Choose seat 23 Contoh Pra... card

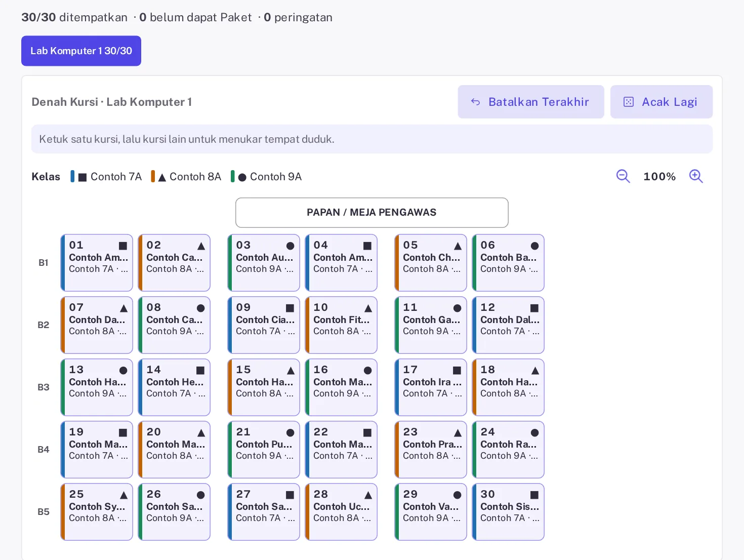click(431, 450)
